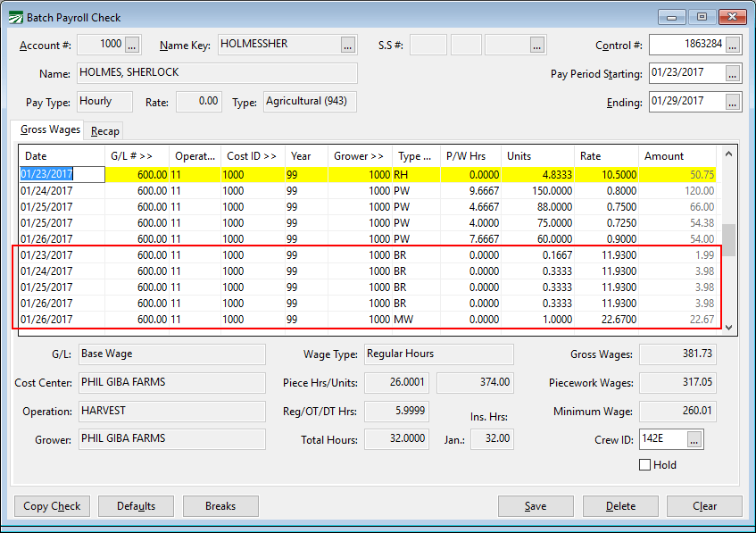Click the 01/24/2017 date in PW row

pos(62,190)
